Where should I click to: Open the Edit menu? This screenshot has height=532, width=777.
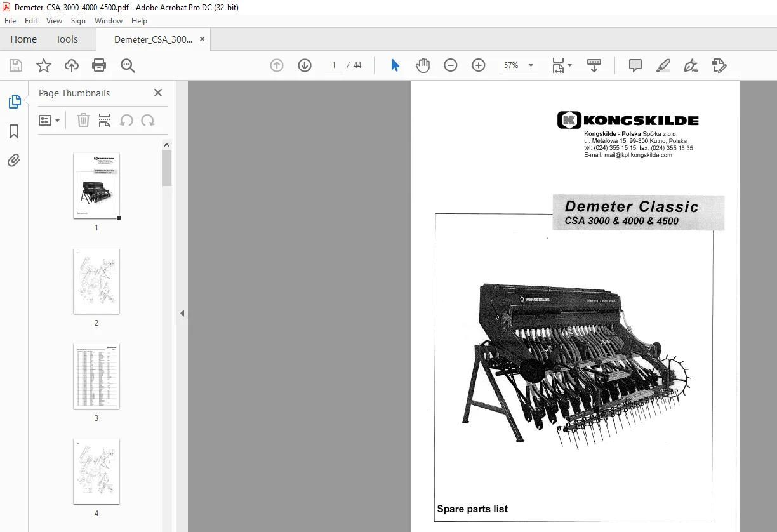31,21
